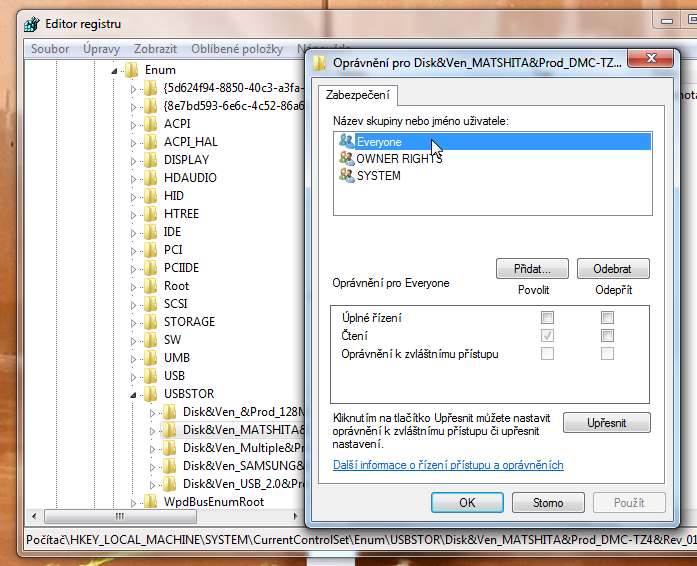Open the Úpravy menu
Image resolution: width=697 pixels, height=566 pixels.
pos(101,49)
